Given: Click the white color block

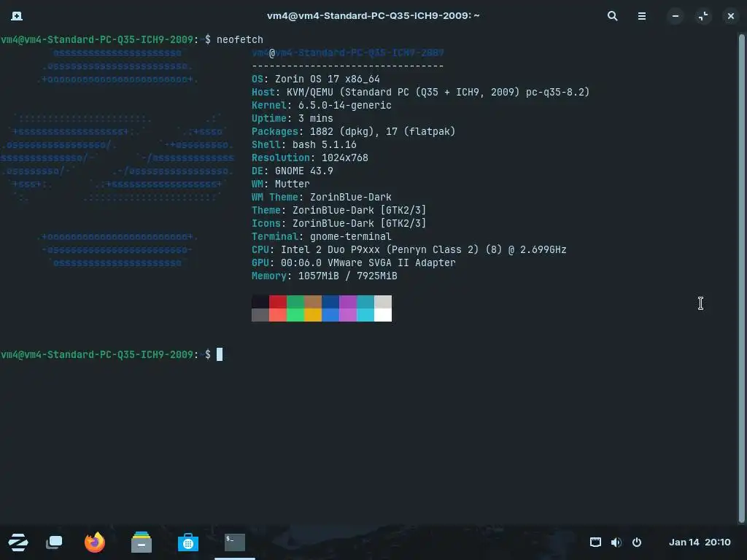Looking at the screenshot, I should 383,315.
